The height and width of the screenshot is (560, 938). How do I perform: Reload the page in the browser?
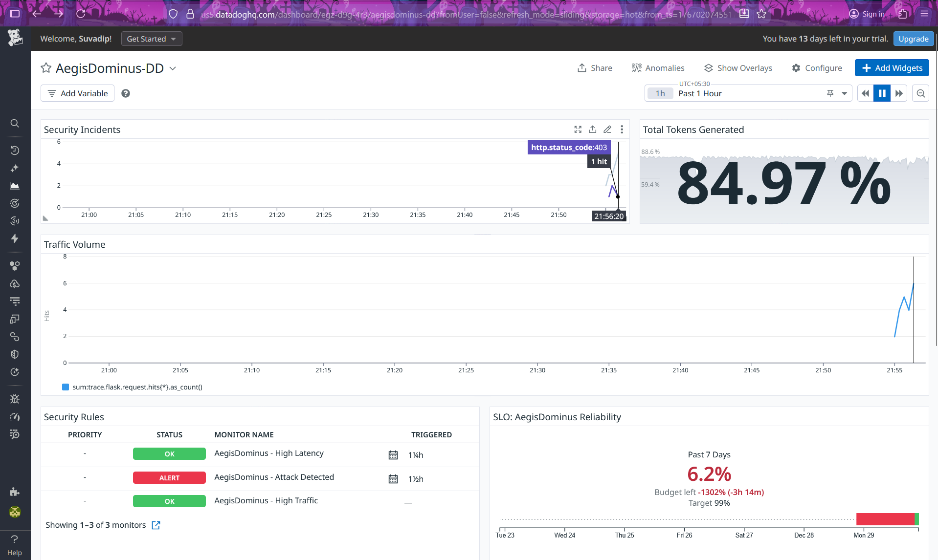point(81,14)
